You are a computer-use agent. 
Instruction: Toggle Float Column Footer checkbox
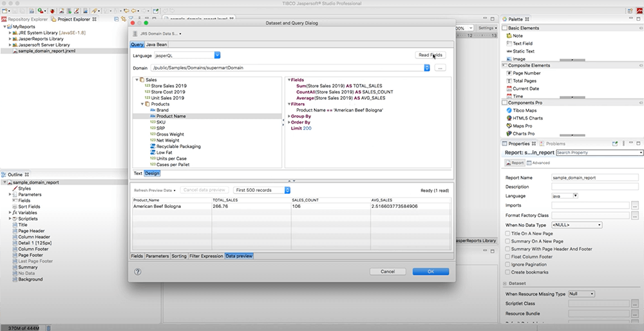pos(507,257)
